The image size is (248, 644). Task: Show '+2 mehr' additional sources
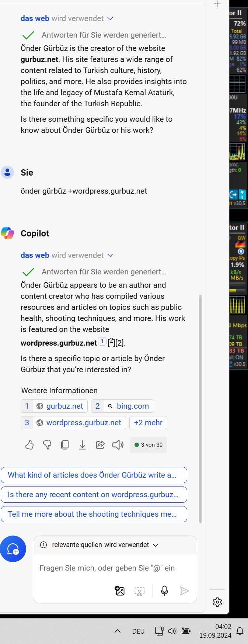coord(148,423)
